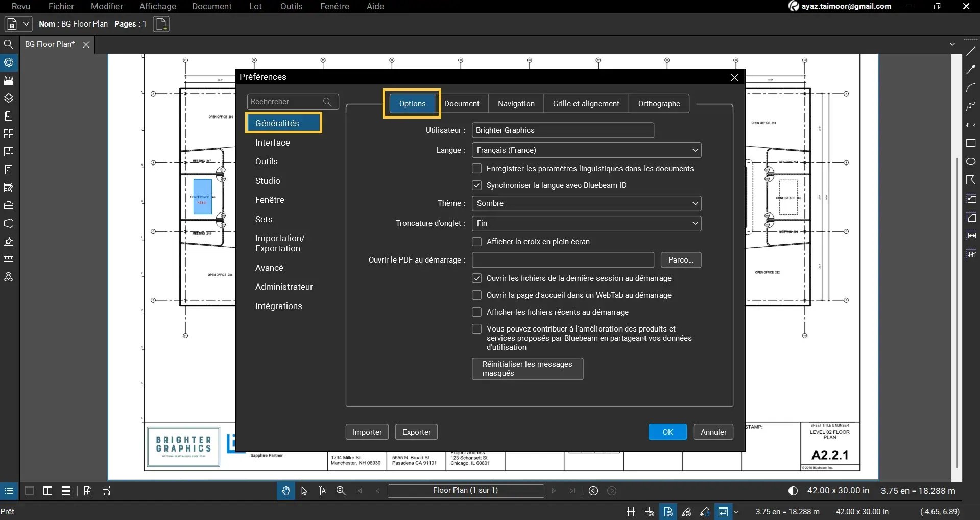
Task: Open the Fichier menu
Action: pyautogui.click(x=61, y=6)
